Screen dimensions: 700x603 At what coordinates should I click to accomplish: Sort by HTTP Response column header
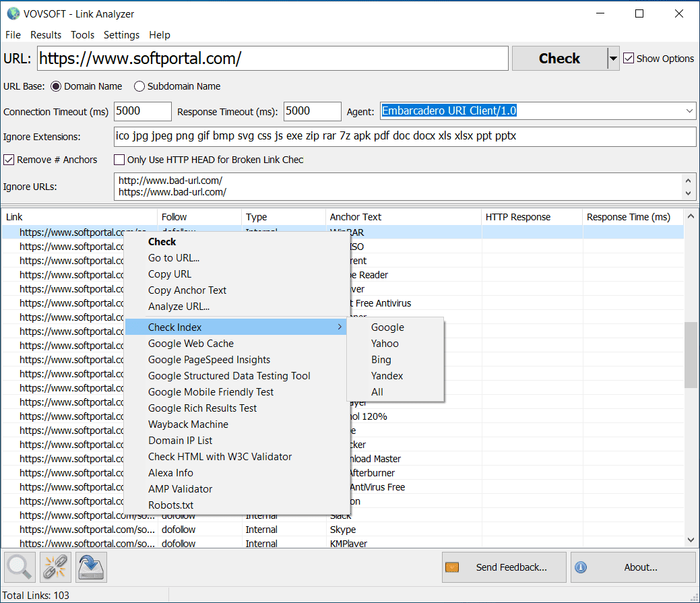pyautogui.click(x=532, y=217)
